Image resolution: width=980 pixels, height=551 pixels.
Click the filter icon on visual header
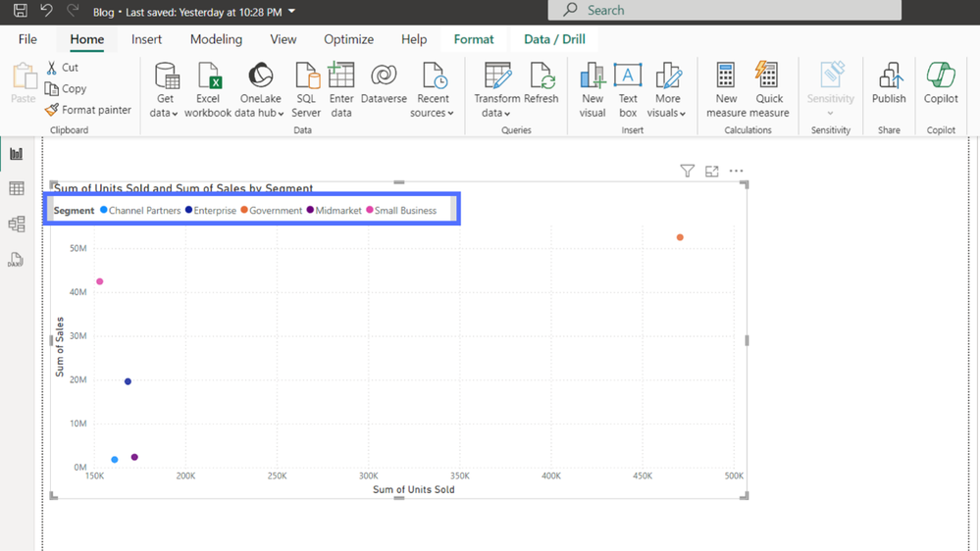(x=687, y=172)
